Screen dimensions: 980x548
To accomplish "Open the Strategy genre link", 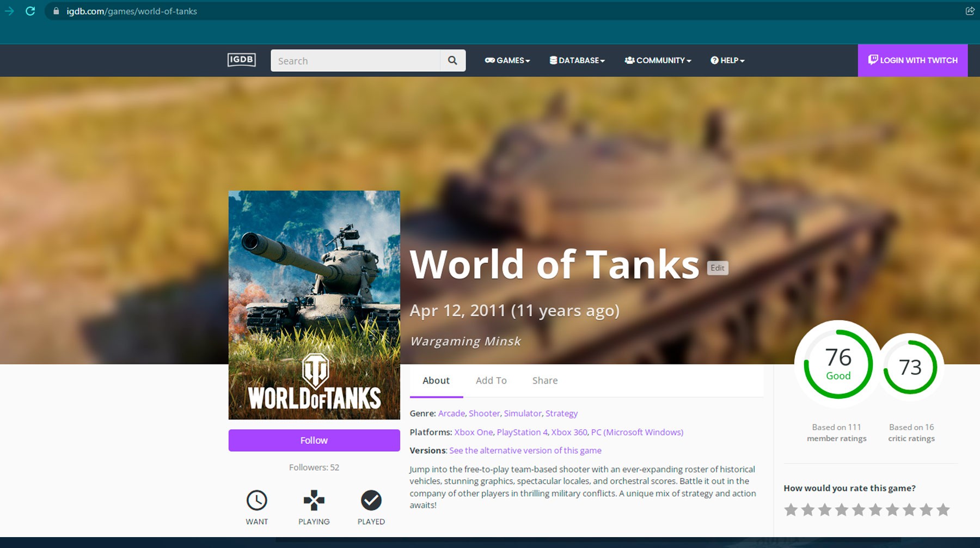I will pyautogui.click(x=561, y=413).
